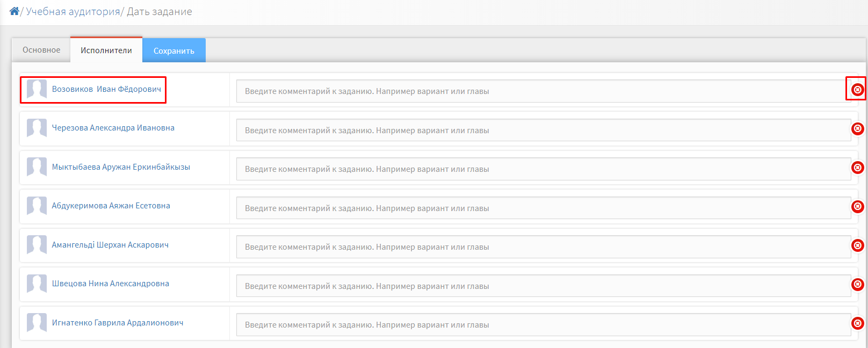Open avatar of Швецова Нина Александровна
Viewport: 868px width, 348px height.
tap(37, 284)
